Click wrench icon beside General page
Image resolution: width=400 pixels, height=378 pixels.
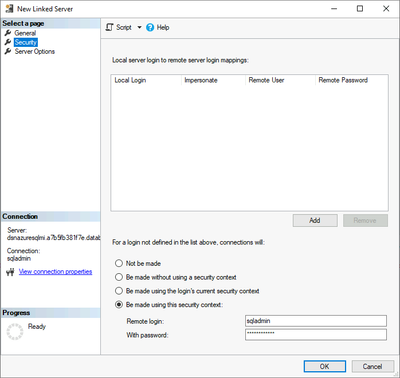point(8,33)
